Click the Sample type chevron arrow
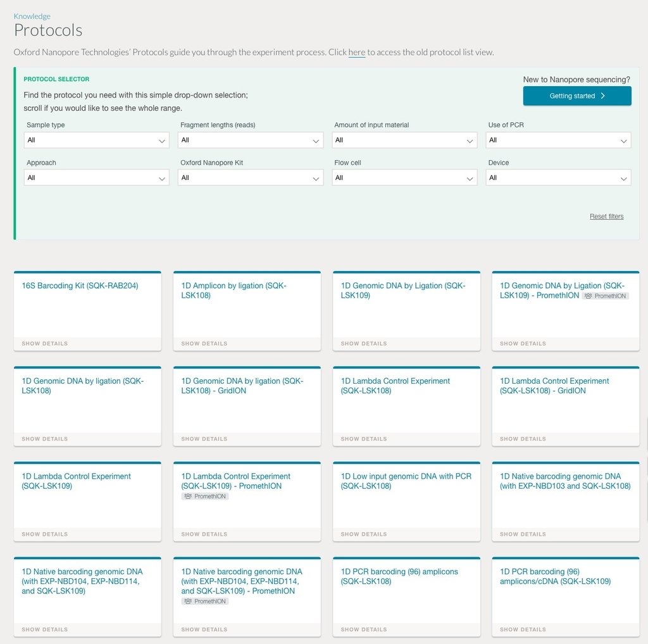Viewport: 648px width, 644px height. click(x=161, y=141)
